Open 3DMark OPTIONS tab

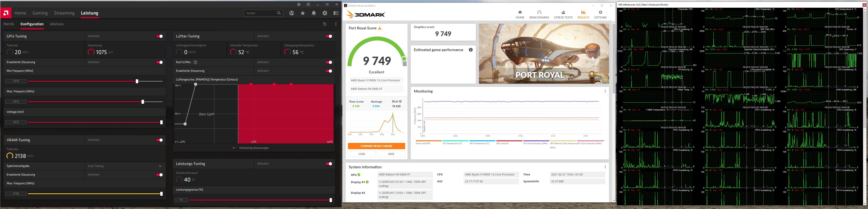coord(600,15)
